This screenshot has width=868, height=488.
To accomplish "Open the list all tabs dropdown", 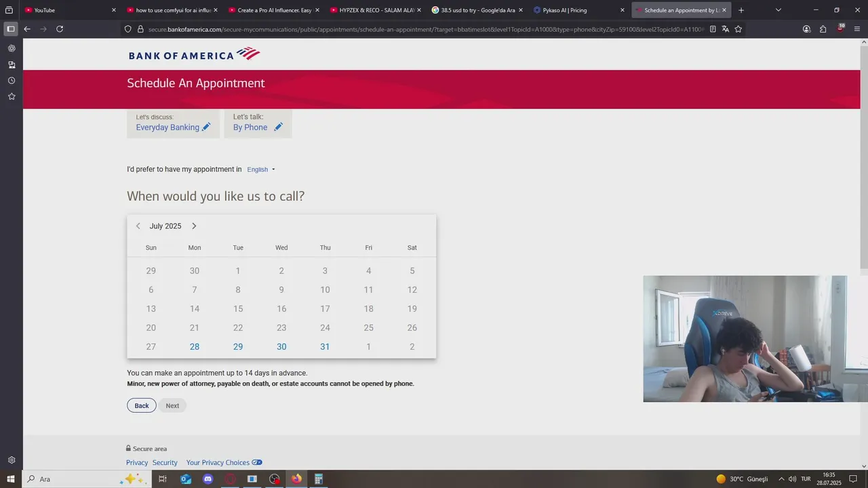I will pyautogui.click(x=778, y=10).
